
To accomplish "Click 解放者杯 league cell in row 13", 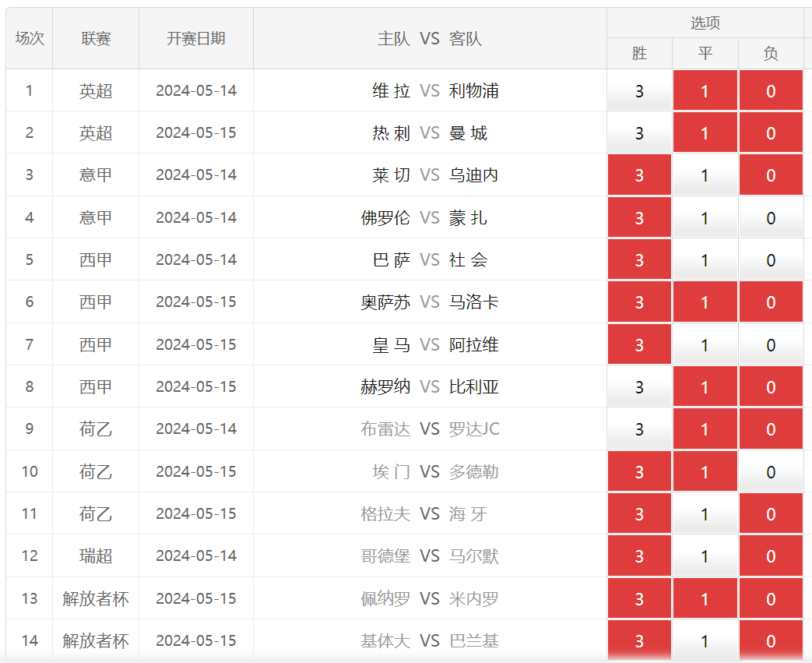I will coord(96,598).
